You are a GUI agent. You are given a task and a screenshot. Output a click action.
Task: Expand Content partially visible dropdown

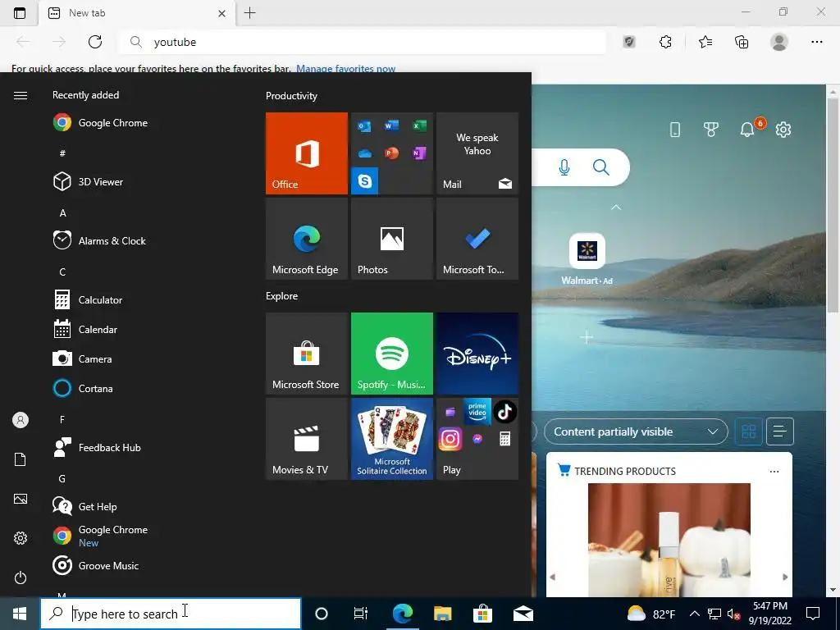(x=636, y=431)
